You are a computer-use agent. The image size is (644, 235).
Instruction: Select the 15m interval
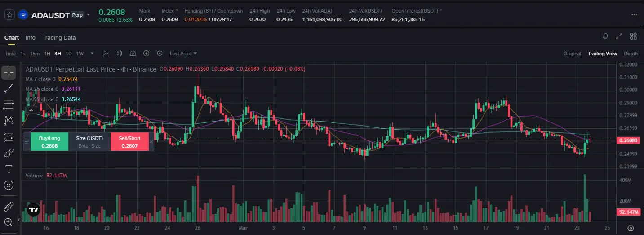[35, 54]
